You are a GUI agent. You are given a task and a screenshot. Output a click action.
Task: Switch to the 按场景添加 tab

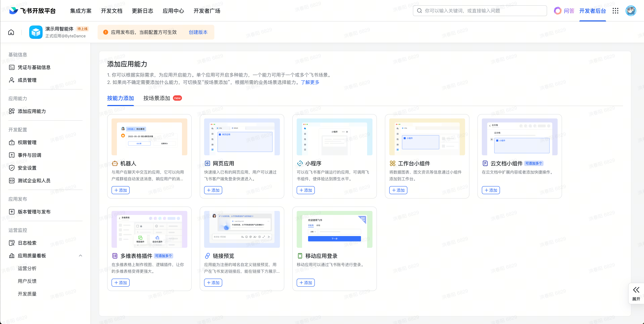tap(157, 98)
